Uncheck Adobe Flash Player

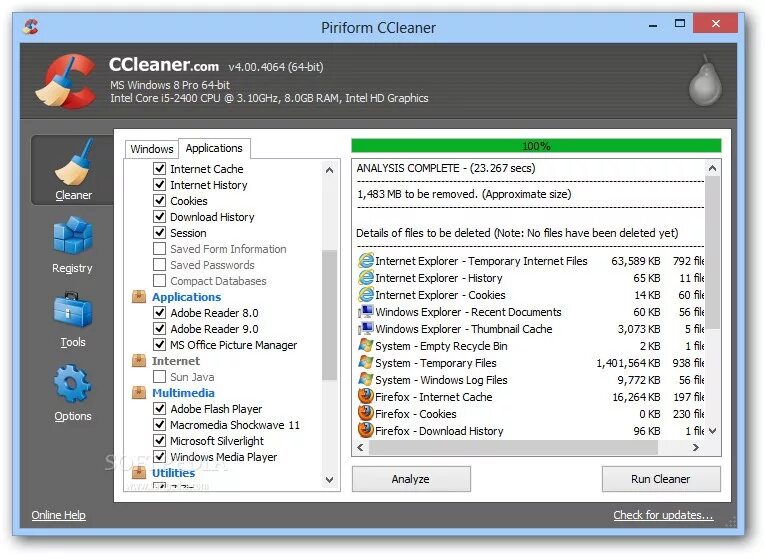coord(160,408)
